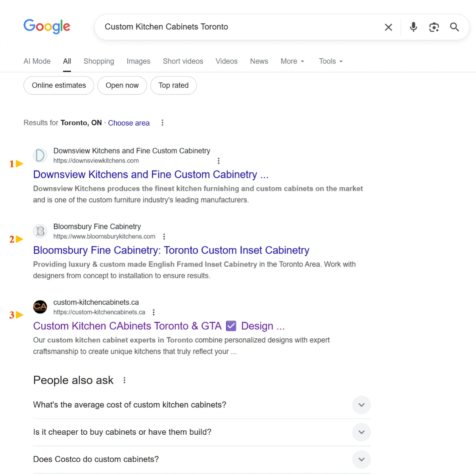Toggle the Top rated filter chip
This screenshot has width=476, height=476.
click(x=173, y=85)
